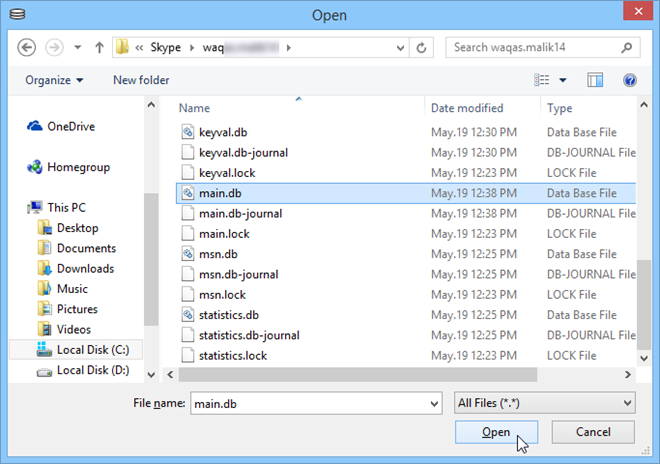Open the All Files type filter dropdown
This screenshot has height=464, width=660.
[545, 403]
